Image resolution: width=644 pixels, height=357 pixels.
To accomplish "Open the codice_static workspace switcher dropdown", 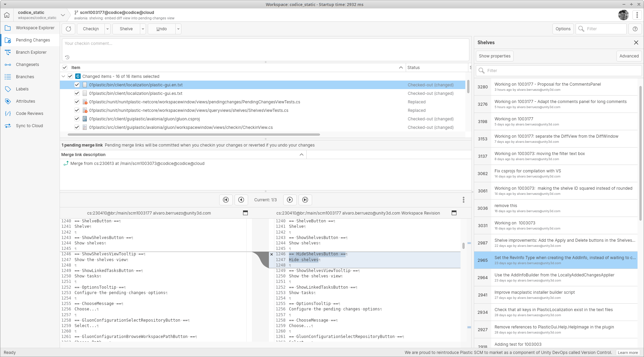I will click(63, 15).
